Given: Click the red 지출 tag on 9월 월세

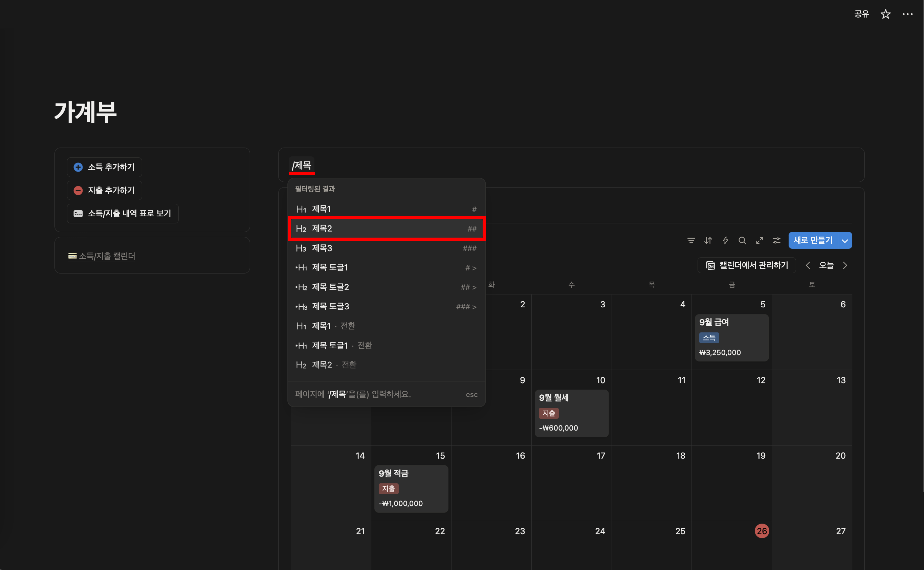Looking at the screenshot, I should [x=549, y=413].
